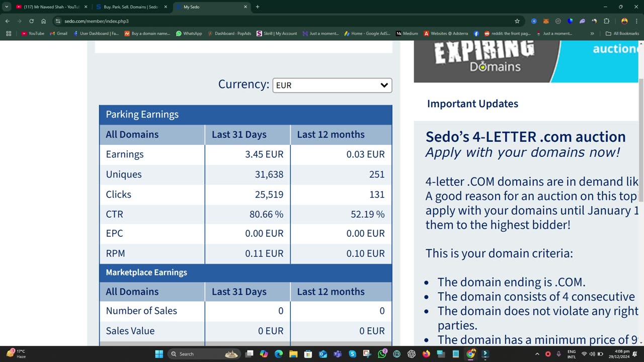Open the MetaMask fox extension
This screenshot has width=644, height=362.
coord(546,21)
